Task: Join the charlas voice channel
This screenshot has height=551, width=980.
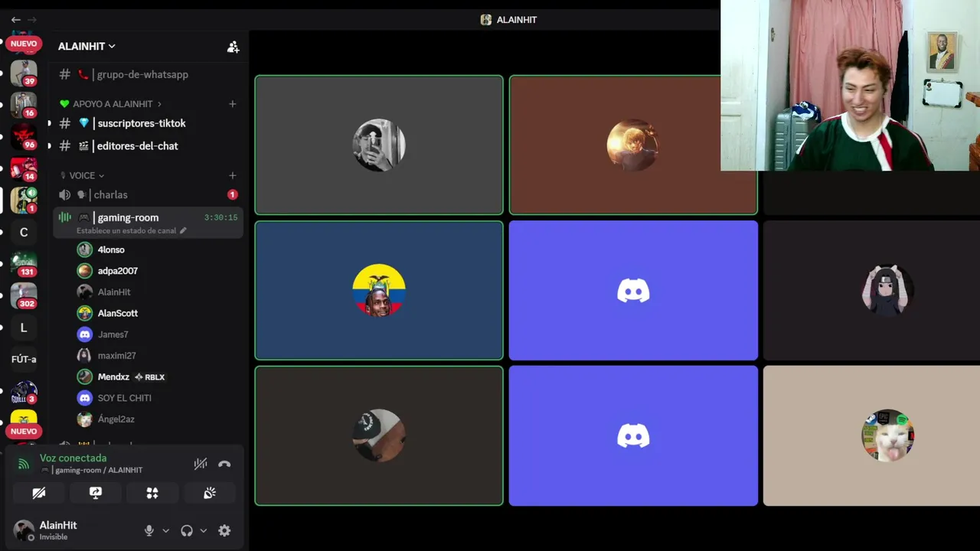Action: (x=148, y=194)
